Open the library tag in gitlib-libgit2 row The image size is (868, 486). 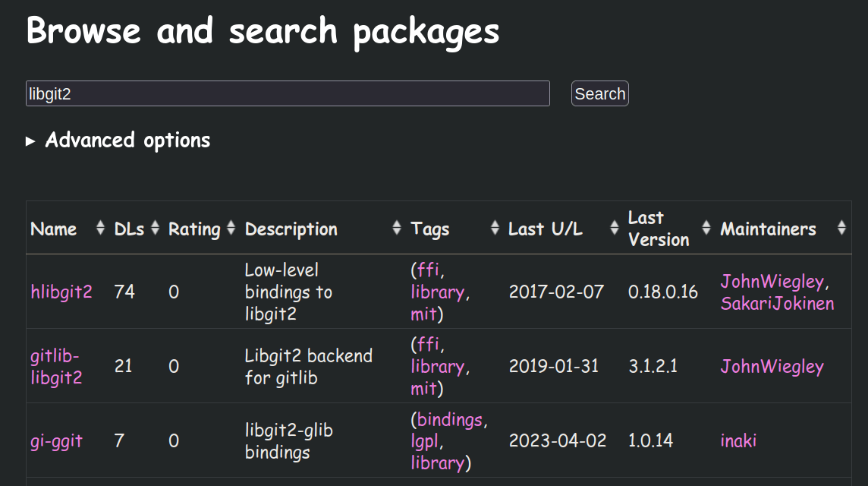[437, 366]
